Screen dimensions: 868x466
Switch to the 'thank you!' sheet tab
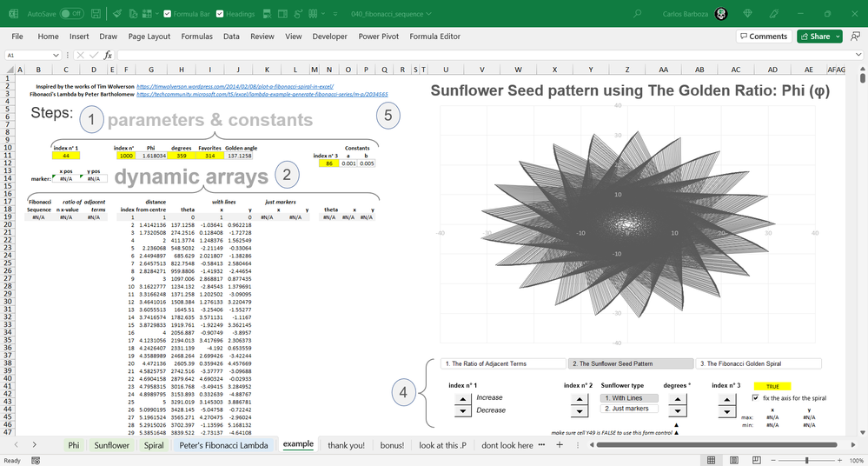coord(346,445)
